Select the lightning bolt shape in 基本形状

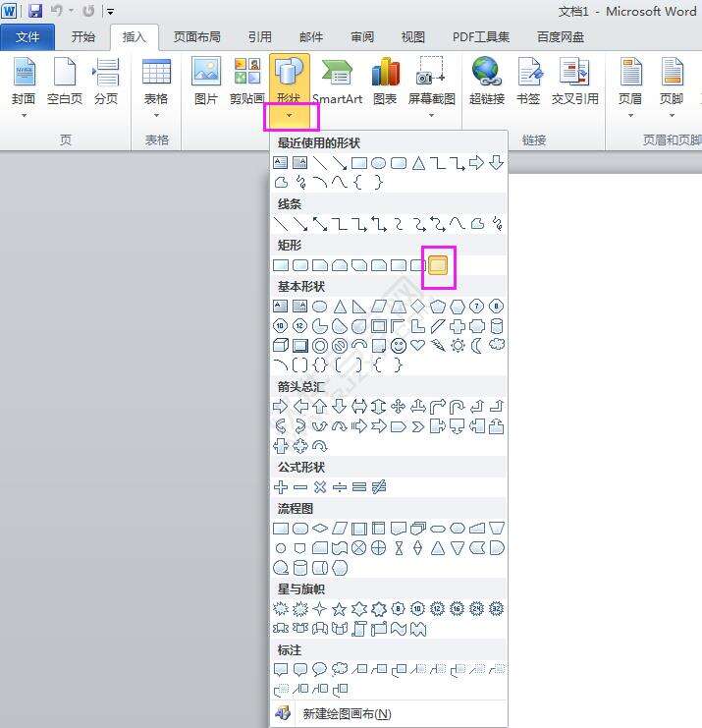pos(438,346)
